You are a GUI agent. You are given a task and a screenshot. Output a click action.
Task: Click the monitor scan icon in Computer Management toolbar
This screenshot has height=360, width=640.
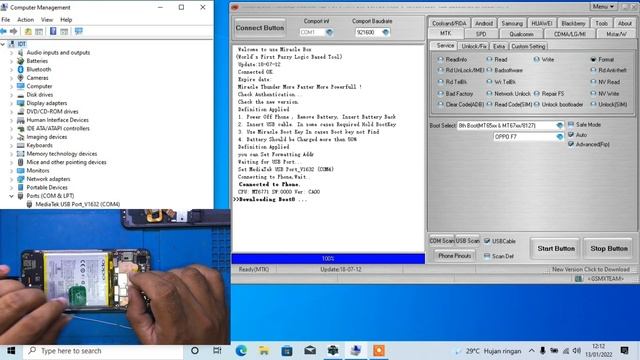tap(79, 31)
